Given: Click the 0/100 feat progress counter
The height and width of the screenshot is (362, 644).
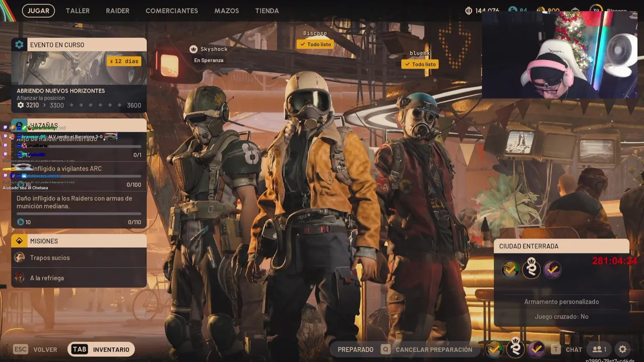Looking at the screenshot, I should (x=134, y=185).
